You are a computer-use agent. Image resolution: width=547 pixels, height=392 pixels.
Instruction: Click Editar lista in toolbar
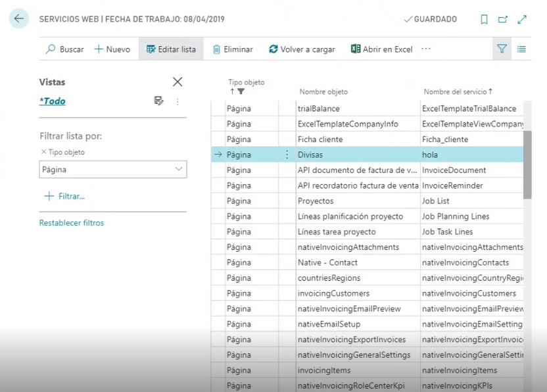(x=171, y=49)
